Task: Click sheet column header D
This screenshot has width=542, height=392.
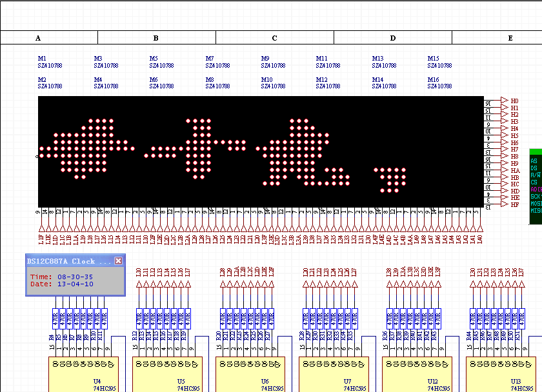Action: [x=393, y=37]
